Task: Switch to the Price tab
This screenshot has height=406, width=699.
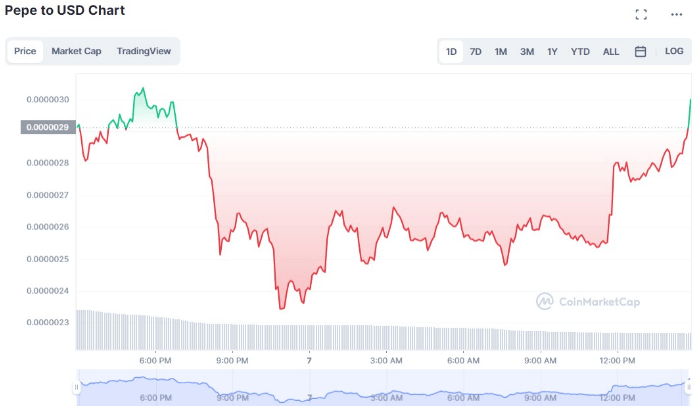Action: click(x=25, y=51)
